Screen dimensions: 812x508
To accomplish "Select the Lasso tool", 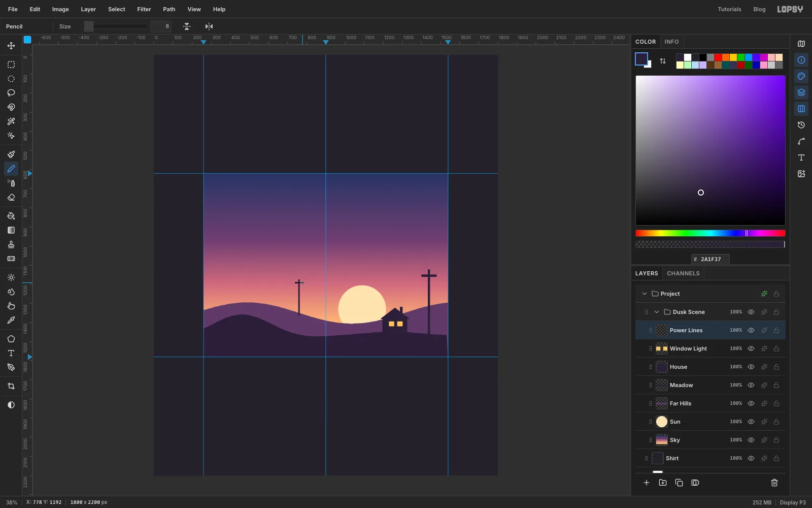I will (x=11, y=93).
